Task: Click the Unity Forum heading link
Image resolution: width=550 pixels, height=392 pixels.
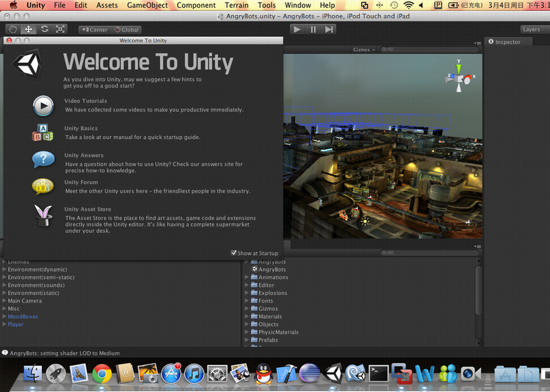Action: tap(81, 182)
